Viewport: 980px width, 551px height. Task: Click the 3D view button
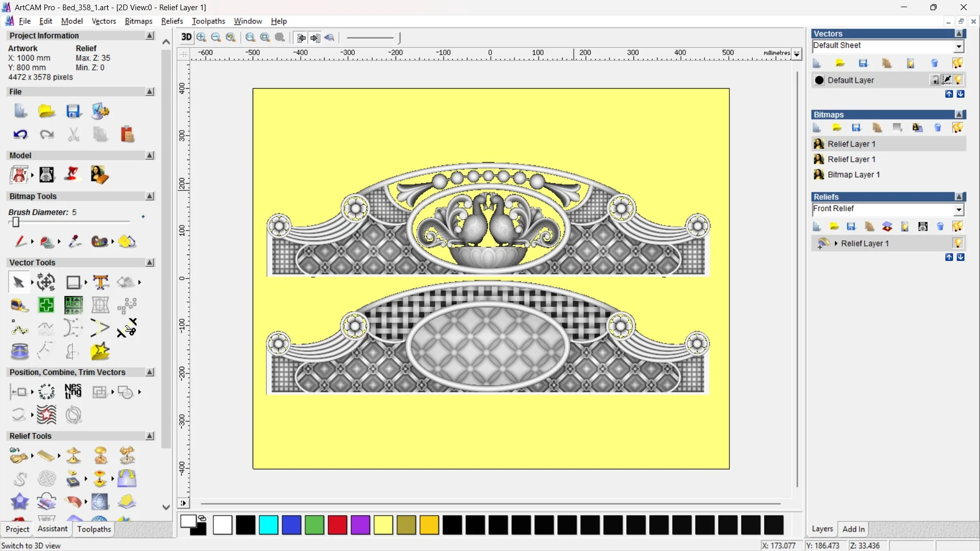pos(186,37)
